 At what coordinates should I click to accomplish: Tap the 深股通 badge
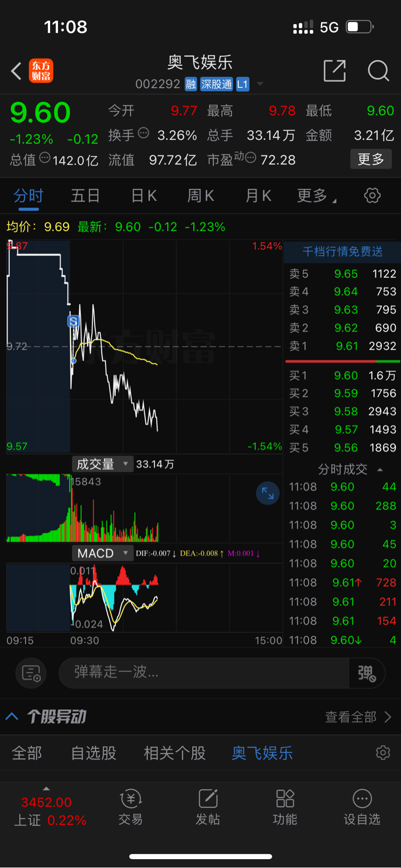pos(216,84)
